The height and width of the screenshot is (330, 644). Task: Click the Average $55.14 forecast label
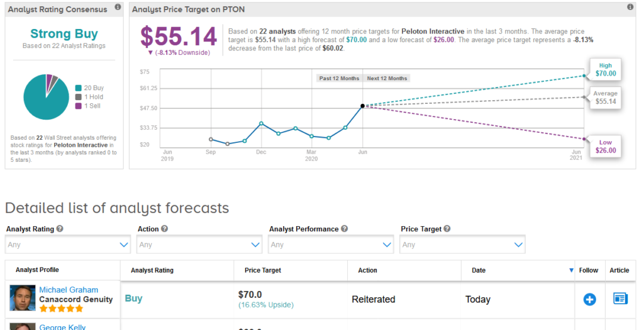(606, 98)
